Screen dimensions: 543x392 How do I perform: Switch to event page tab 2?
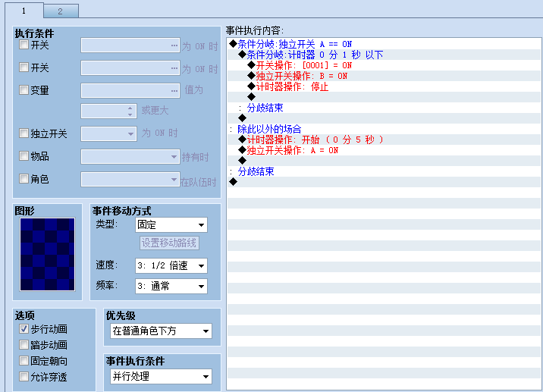coord(61,11)
